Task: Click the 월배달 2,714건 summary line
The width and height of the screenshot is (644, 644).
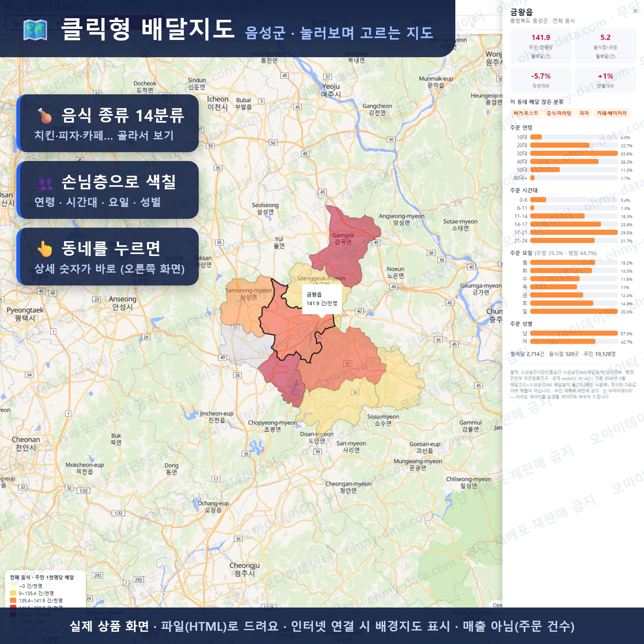Action: 563,354
